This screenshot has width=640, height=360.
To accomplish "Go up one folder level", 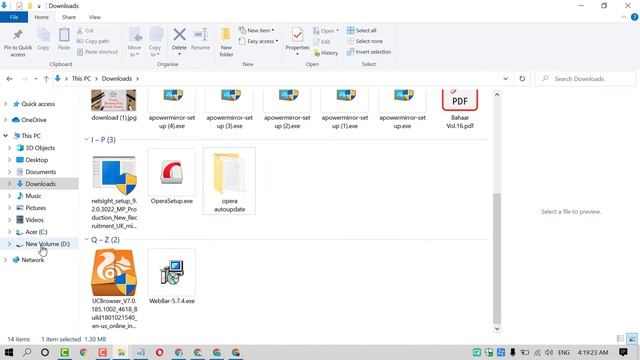I will pos(46,79).
